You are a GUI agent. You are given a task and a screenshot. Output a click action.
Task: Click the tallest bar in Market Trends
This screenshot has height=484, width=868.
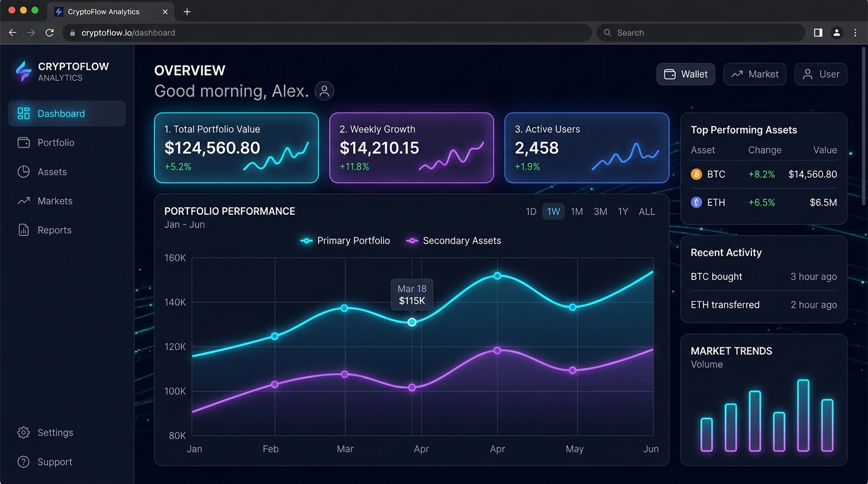click(x=803, y=415)
